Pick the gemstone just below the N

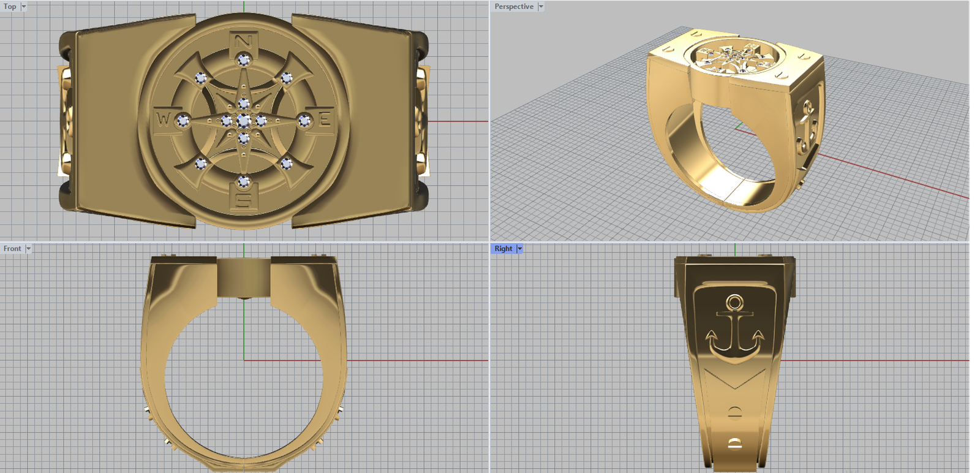coord(244,60)
